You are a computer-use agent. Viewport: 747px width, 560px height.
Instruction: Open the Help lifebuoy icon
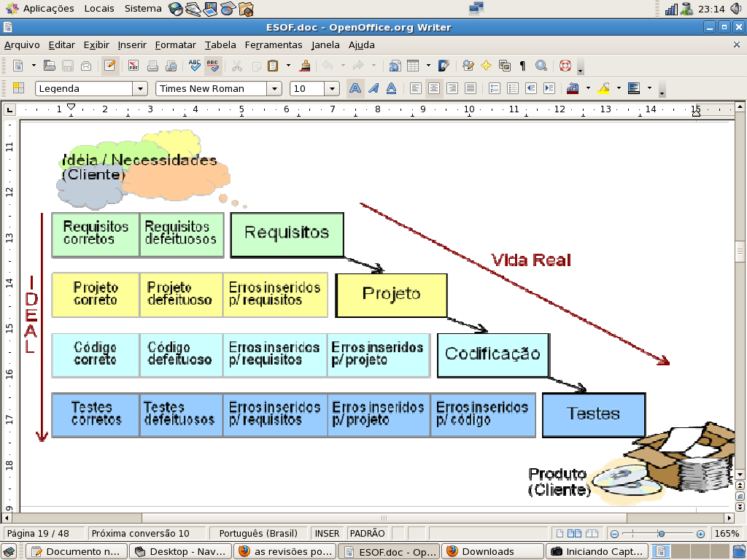coord(565,66)
